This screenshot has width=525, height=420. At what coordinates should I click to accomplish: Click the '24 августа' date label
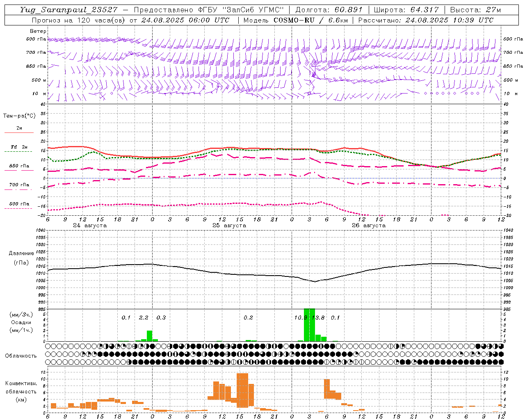tap(90, 226)
